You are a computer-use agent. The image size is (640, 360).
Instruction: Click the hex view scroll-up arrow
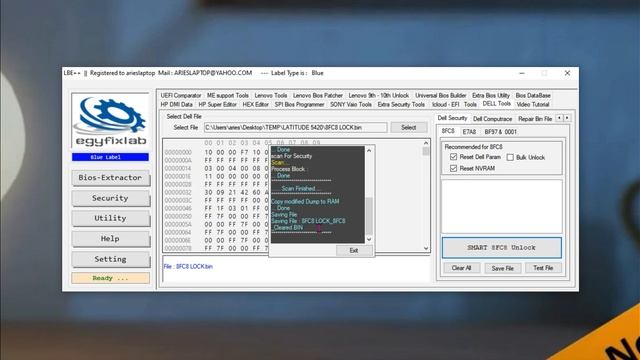point(426,143)
